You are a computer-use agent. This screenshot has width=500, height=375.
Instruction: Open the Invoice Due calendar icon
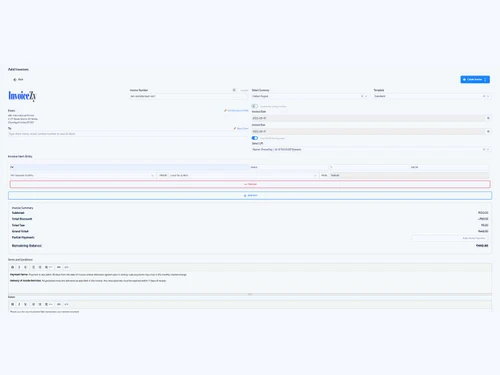point(488,131)
